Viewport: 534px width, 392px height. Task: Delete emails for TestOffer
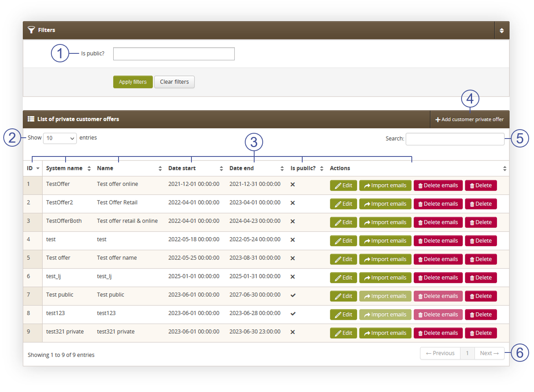[x=438, y=185]
